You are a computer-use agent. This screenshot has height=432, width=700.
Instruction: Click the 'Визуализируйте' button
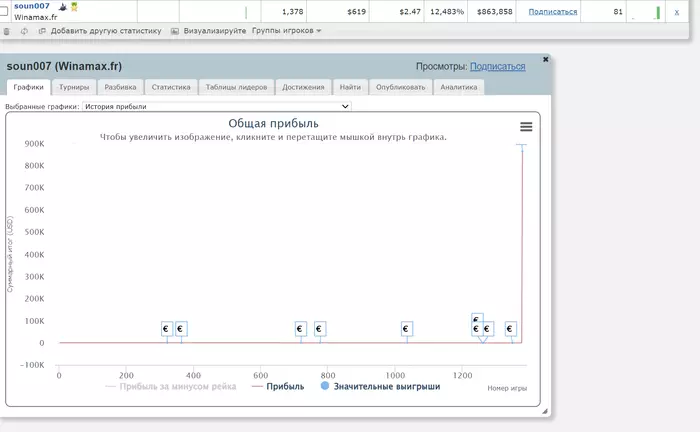coord(208,31)
